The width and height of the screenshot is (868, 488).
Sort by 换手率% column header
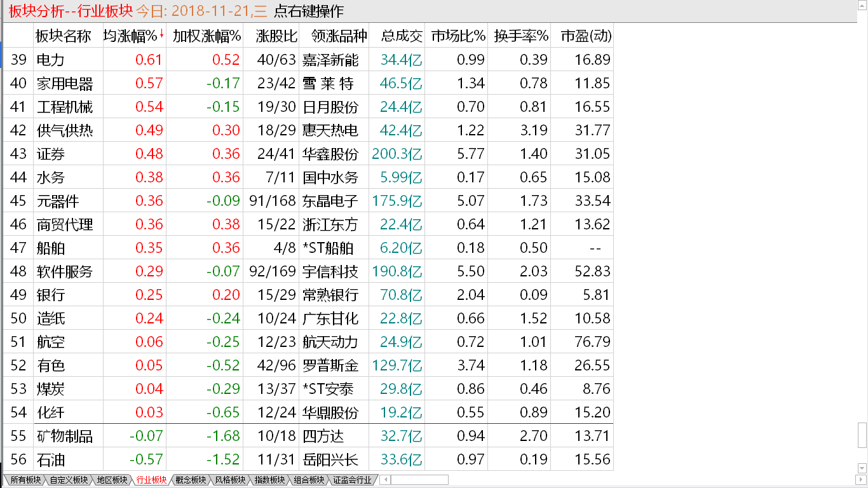pos(520,36)
